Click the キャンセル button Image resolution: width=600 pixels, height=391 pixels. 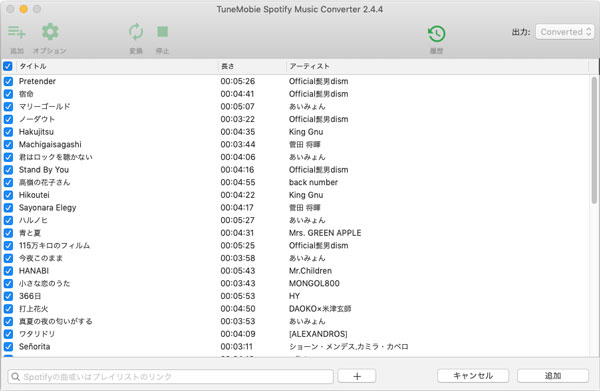pos(473,376)
